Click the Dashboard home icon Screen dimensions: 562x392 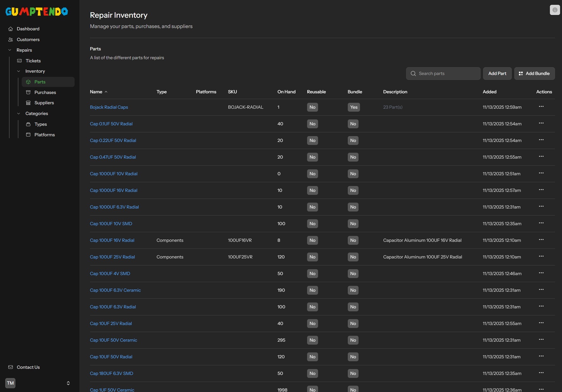click(10, 29)
